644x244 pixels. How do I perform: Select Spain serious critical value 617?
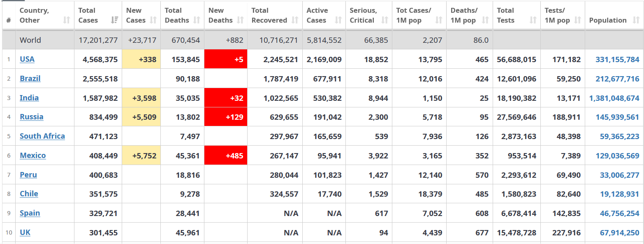pos(382,214)
